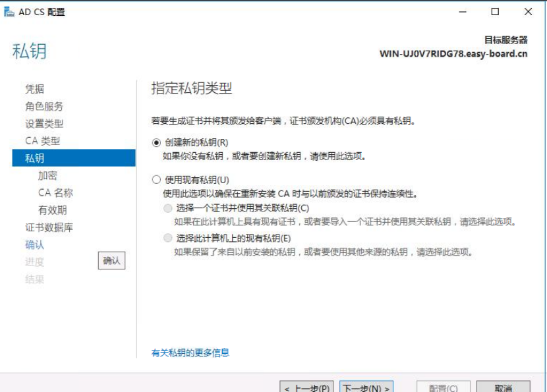Click the server name WIN-UJ0V7RIDG78.easy-board.cn
The image size is (547, 392).
click(453, 54)
